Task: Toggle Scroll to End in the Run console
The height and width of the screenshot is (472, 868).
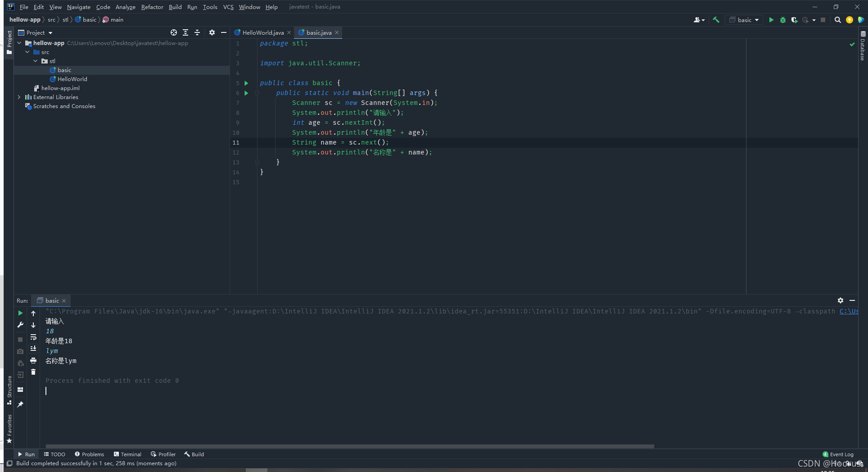Action: pyautogui.click(x=33, y=349)
